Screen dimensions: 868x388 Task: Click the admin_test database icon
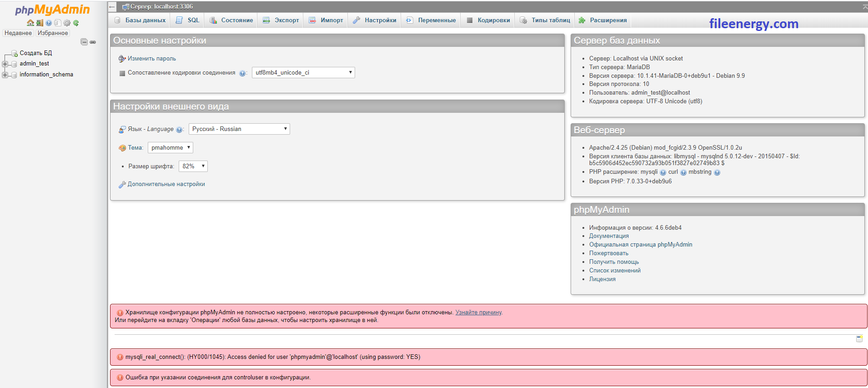click(14, 64)
